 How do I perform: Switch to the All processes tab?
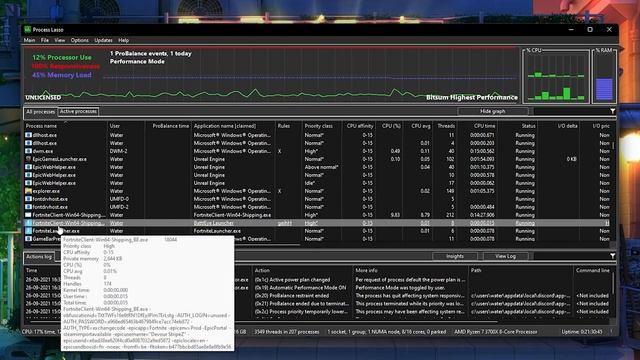40,111
